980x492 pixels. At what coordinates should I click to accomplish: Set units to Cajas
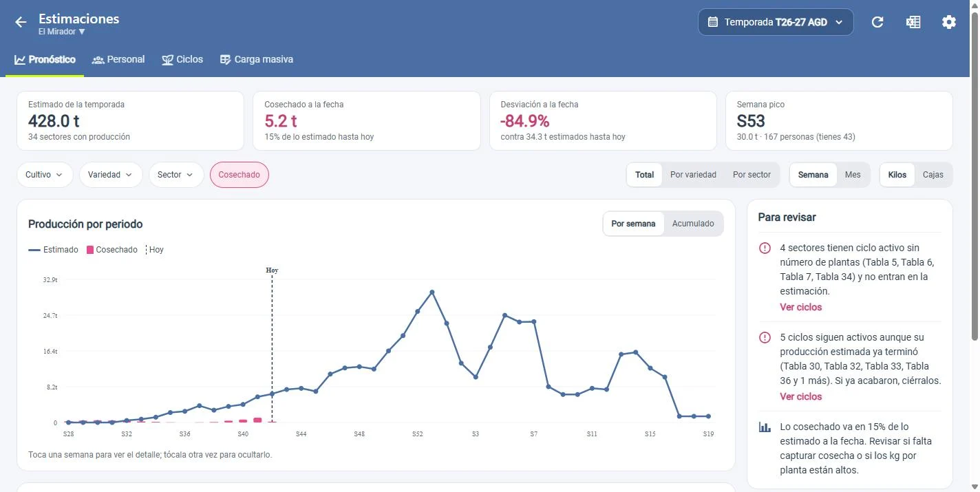pyautogui.click(x=933, y=175)
